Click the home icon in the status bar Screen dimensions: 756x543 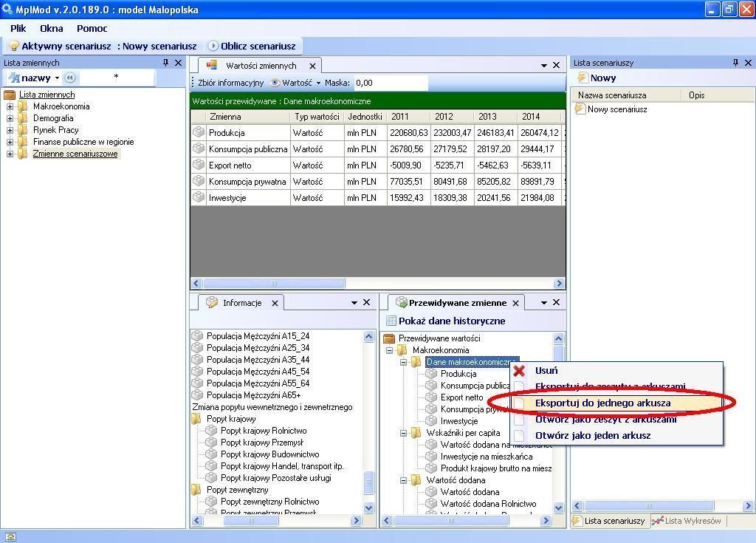[x=10, y=537]
